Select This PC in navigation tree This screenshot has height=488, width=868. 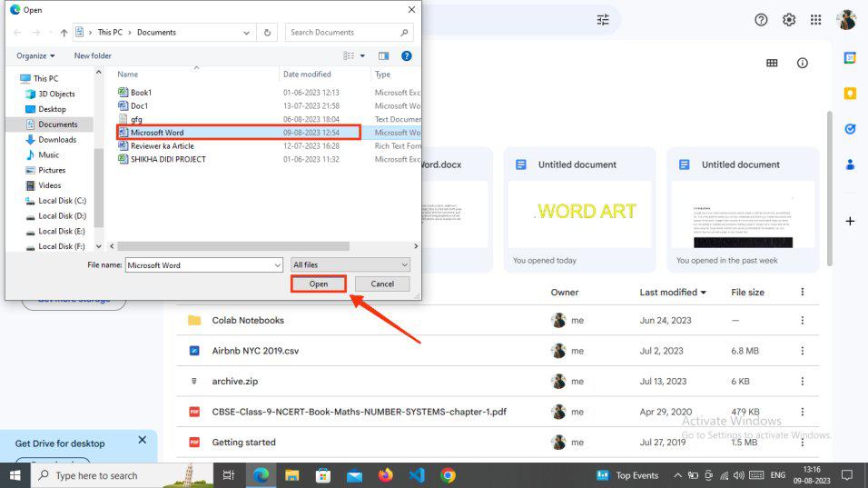[39, 78]
